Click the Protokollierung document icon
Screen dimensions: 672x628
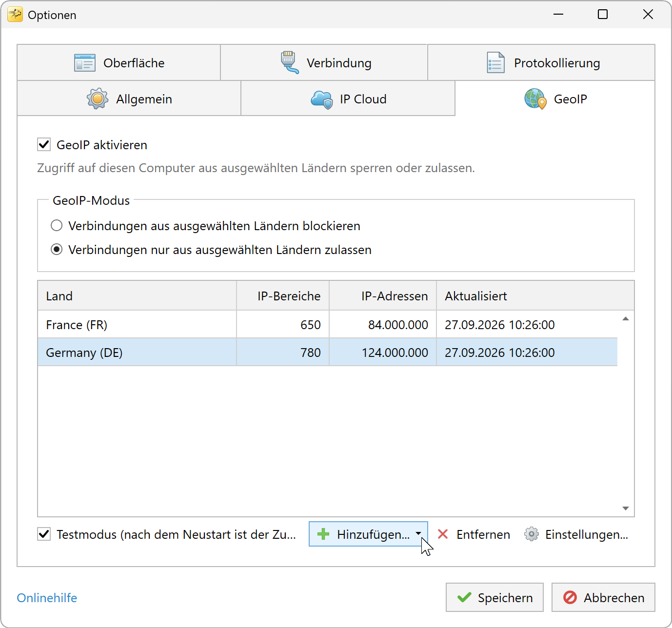click(496, 63)
